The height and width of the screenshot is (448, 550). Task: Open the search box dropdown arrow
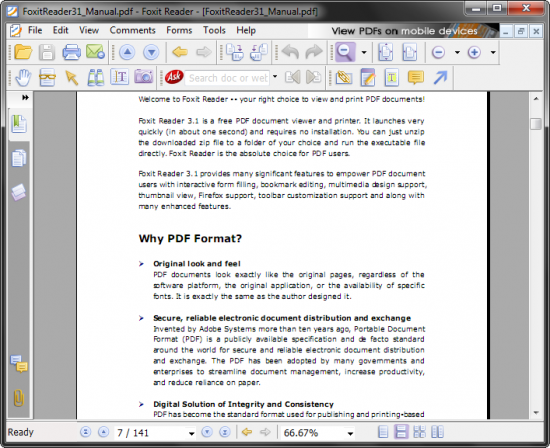coord(275,76)
